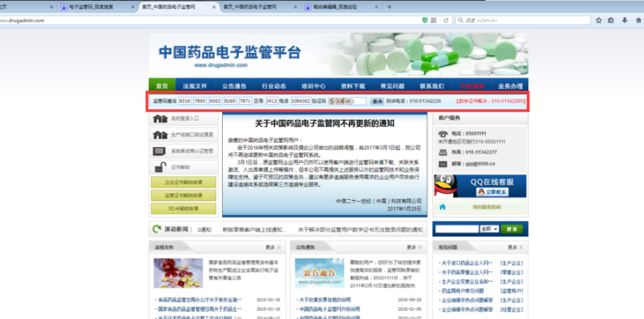Open the 全部 search category dropdown

coord(489,229)
